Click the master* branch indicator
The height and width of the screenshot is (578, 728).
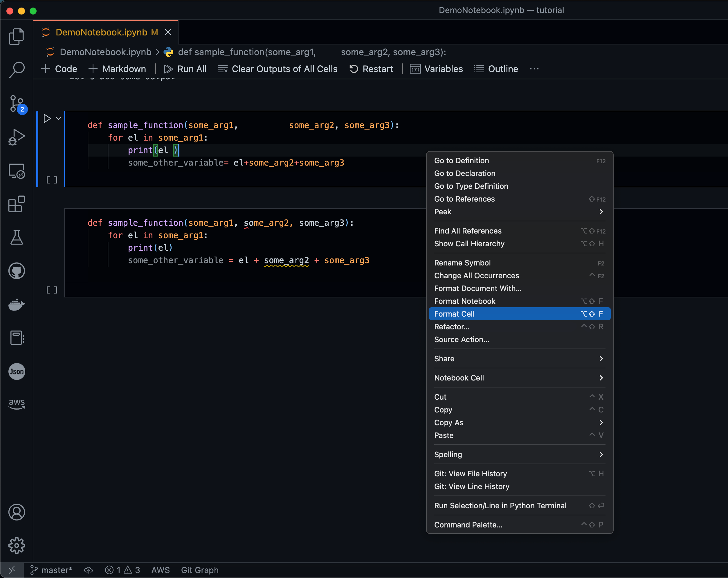coord(51,570)
